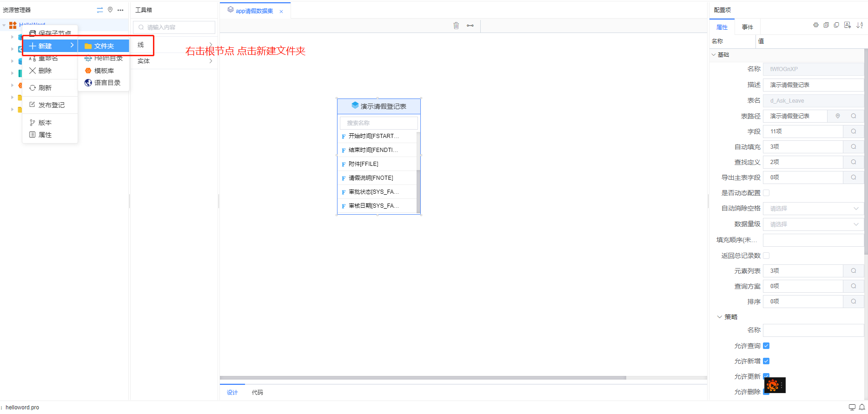Click the A-Z sort icon in 配置项 toolbar
The height and width of the screenshot is (414, 868).
click(859, 25)
